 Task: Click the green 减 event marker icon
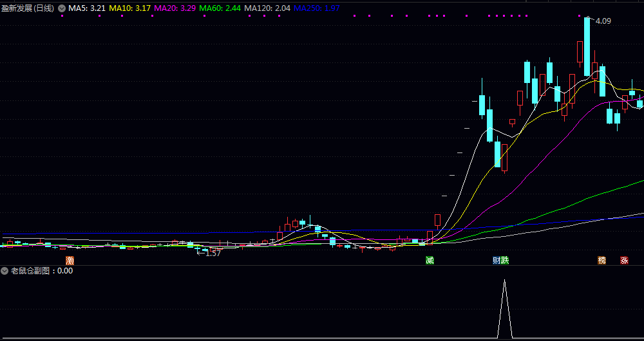pyautogui.click(x=430, y=261)
